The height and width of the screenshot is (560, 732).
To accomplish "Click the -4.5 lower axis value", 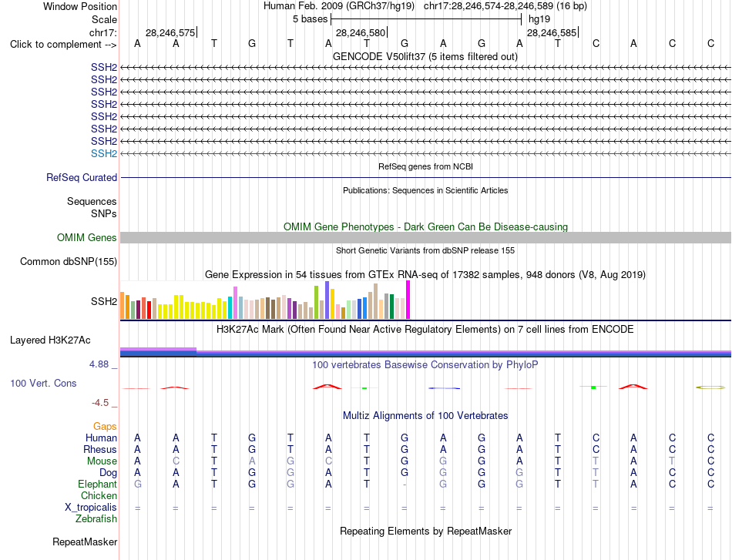I will pos(100,403).
